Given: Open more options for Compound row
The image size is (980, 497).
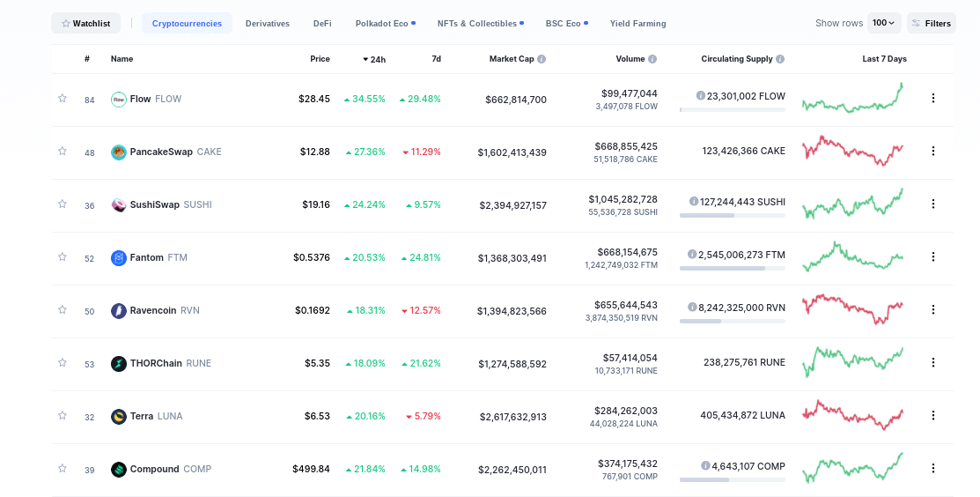Looking at the screenshot, I should pyautogui.click(x=933, y=468).
